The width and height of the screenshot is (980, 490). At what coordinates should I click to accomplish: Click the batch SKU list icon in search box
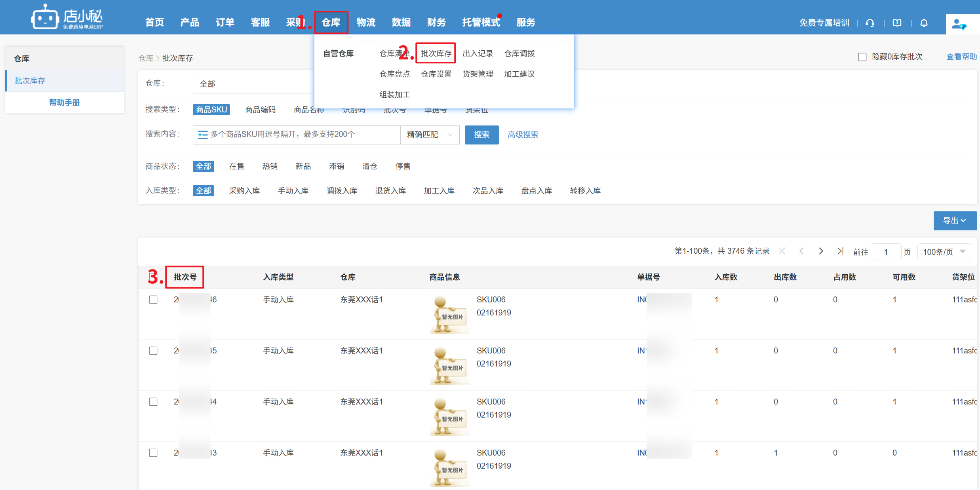pyautogui.click(x=203, y=135)
